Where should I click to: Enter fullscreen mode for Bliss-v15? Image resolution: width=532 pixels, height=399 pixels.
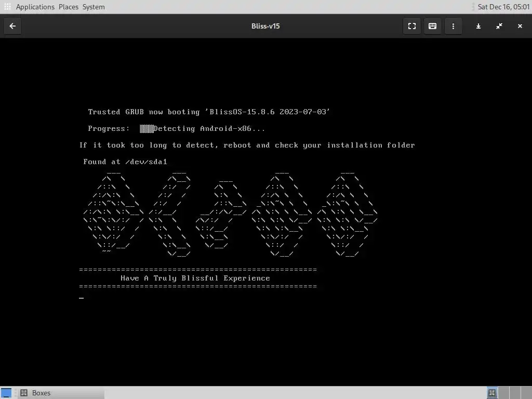point(412,26)
